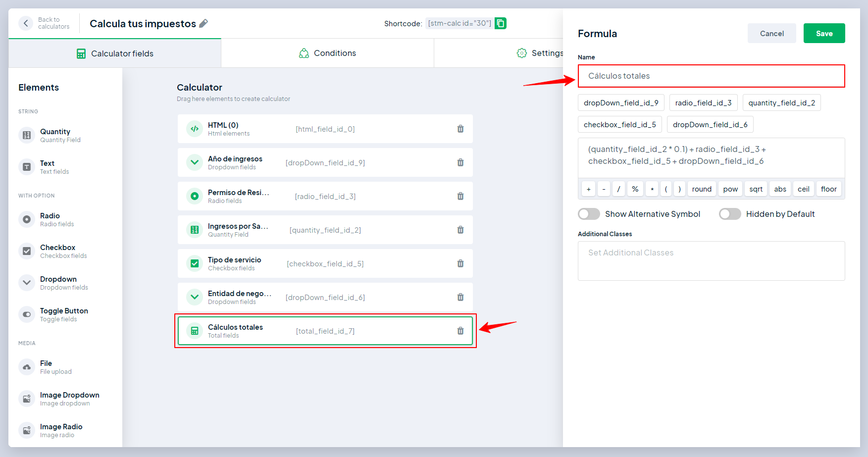Save the formula
Image resolution: width=868 pixels, height=457 pixels.
824,33
